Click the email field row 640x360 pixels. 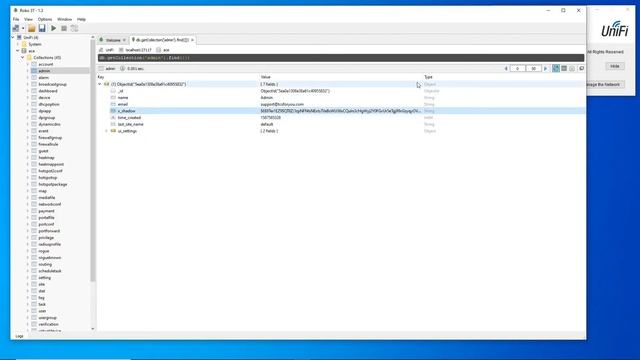[341, 104]
